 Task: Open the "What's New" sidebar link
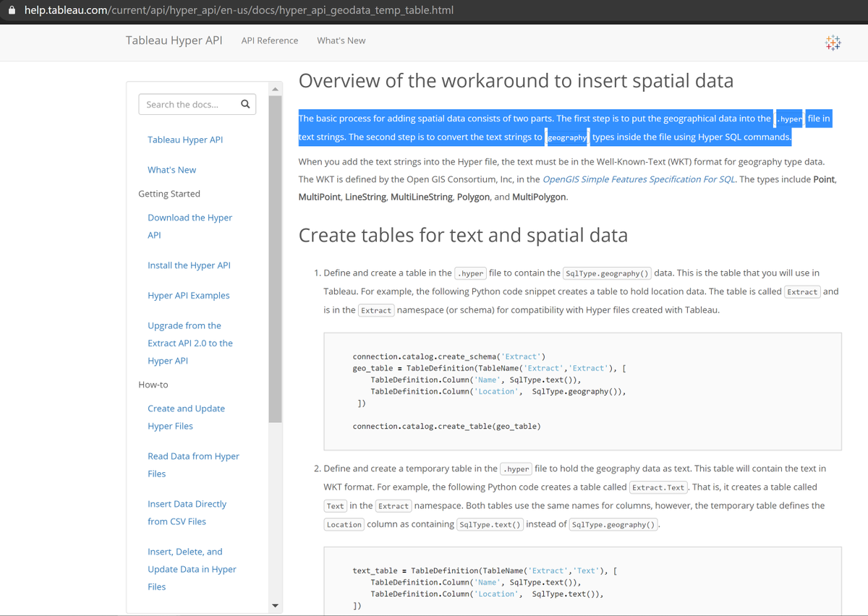pyautogui.click(x=172, y=170)
